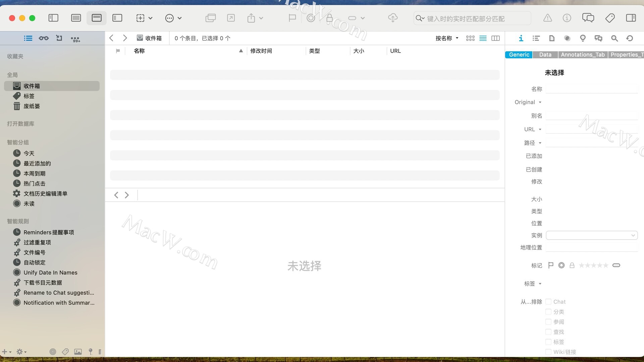
Task: Expand the 实例 combo box
Action: tap(633, 235)
